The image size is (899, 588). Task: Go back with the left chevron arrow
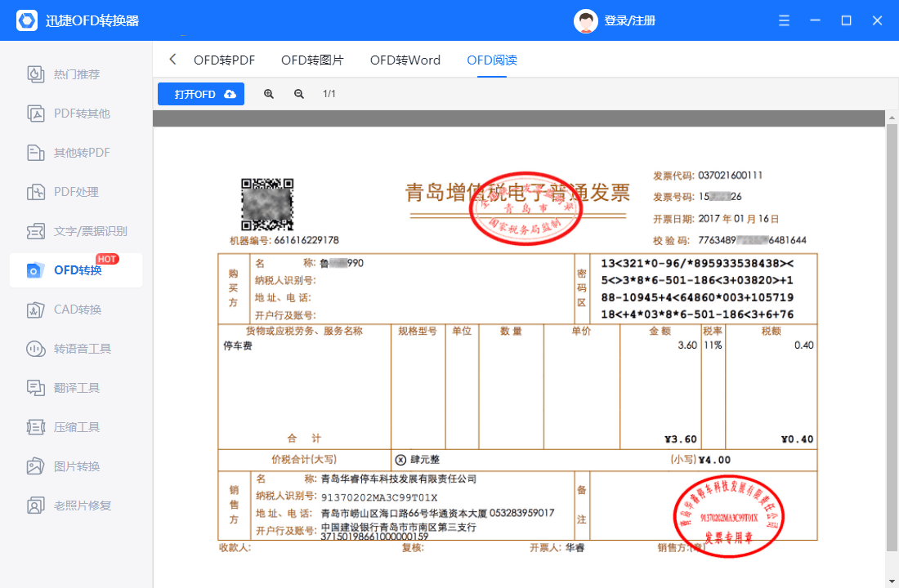click(x=172, y=60)
